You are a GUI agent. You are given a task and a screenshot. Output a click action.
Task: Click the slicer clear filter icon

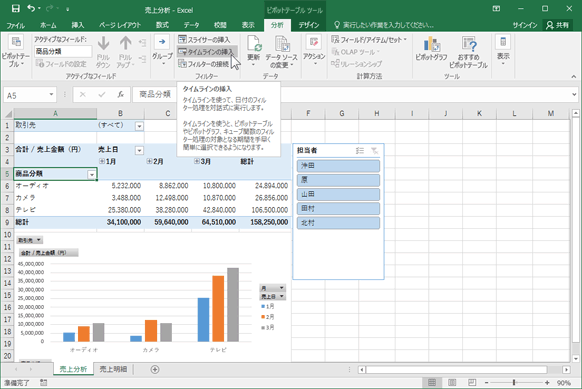[375, 150]
